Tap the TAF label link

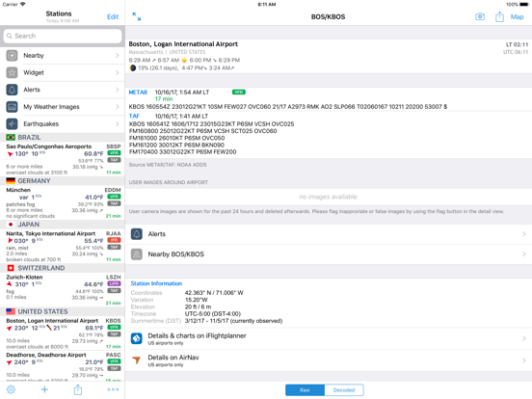point(134,116)
